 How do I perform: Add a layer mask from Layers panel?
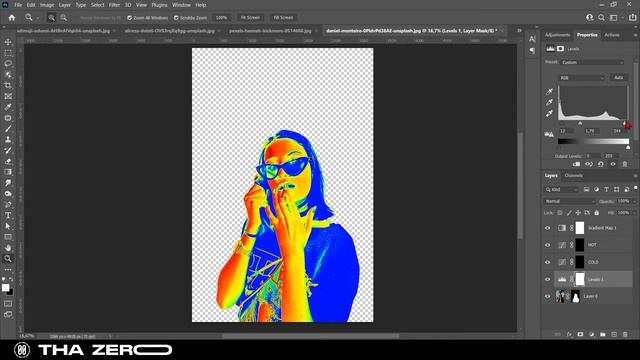580,335
